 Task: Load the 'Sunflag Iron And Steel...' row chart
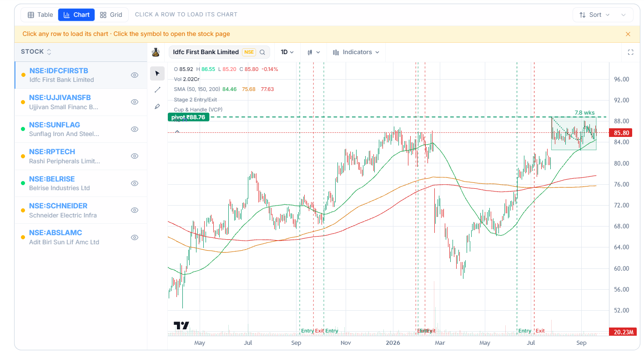[80, 129]
